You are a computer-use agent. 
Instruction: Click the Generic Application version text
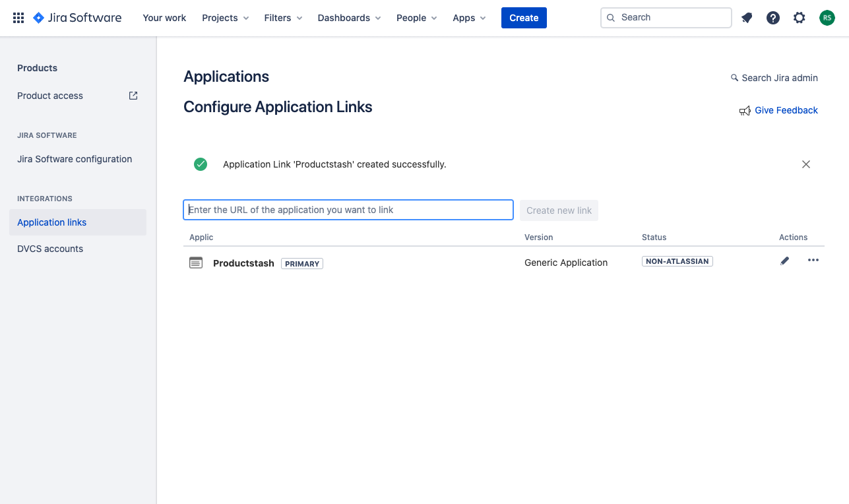[x=566, y=263]
